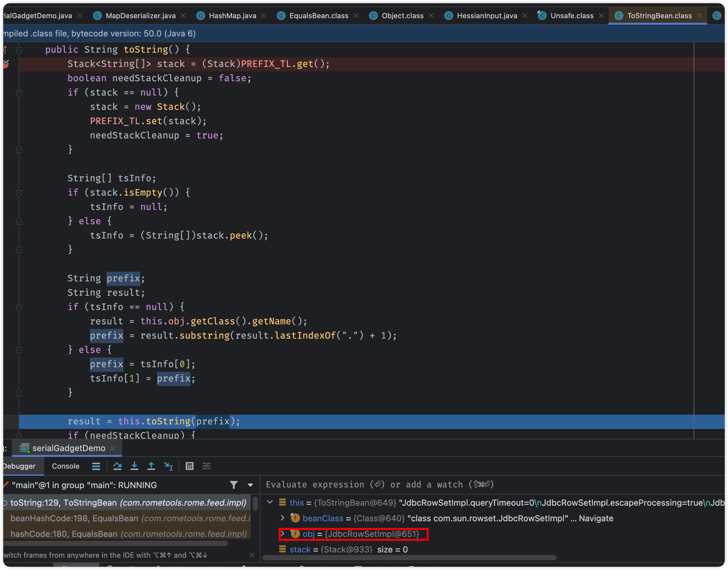Collapse the 'this' variable node
Viewport: 728px width, 570px height.
(x=270, y=503)
